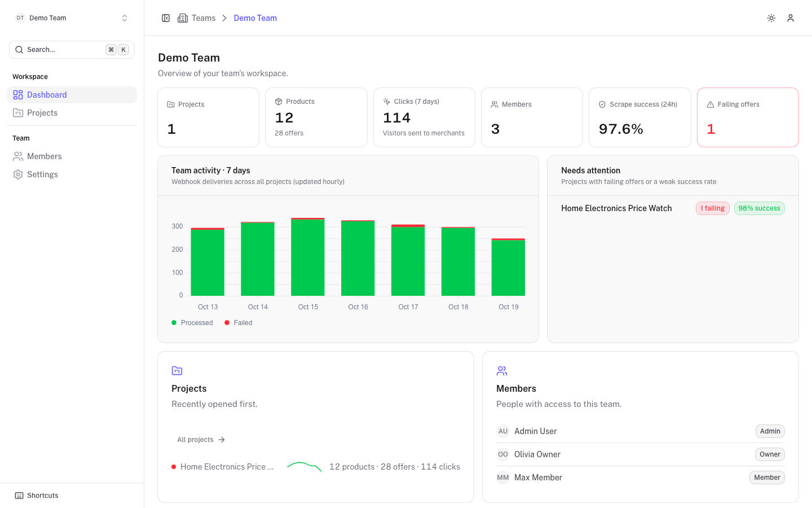812x508 pixels.
Task: Go to Projects in the sidebar
Action: pos(72,113)
